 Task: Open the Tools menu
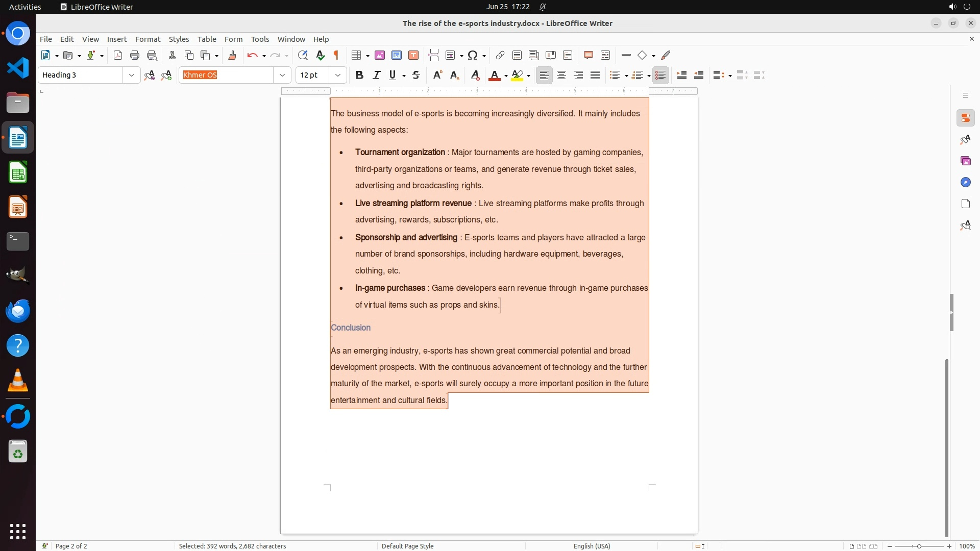[x=260, y=39]
